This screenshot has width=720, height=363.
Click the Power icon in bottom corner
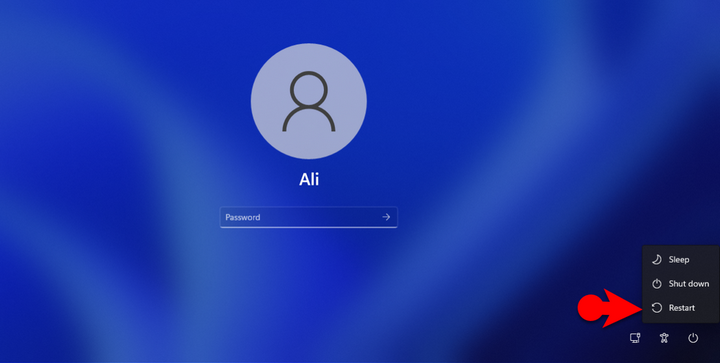[692, 338]
